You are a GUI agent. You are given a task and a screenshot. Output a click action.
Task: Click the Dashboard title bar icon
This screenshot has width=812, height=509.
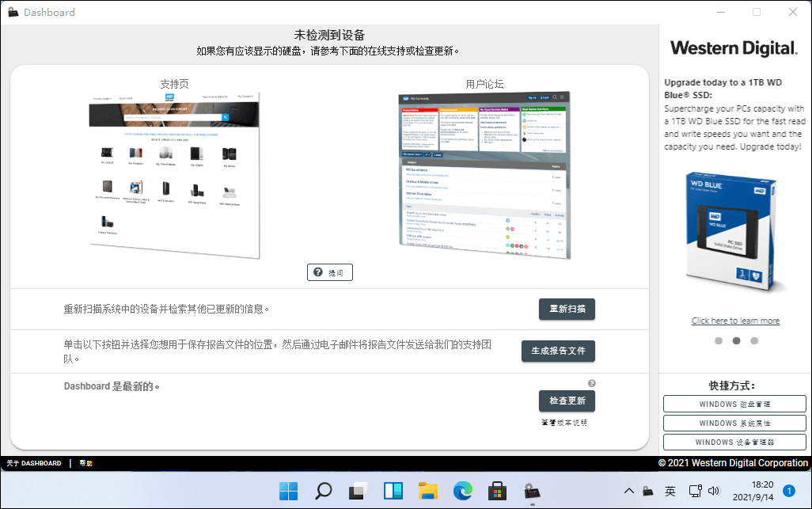click(13, 12)
